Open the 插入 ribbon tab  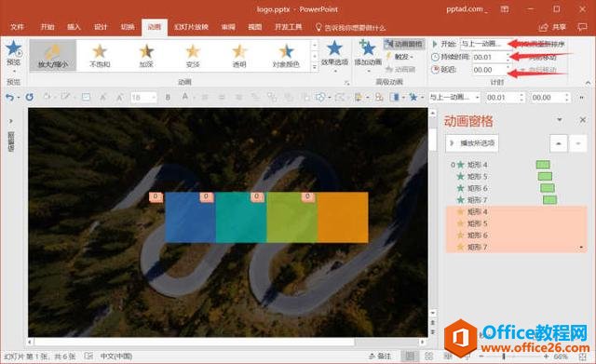click(x=74, y=27)
